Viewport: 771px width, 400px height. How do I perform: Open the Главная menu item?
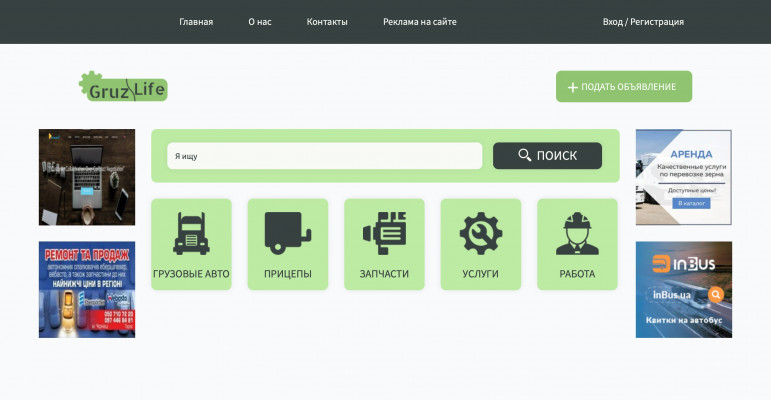click(196, 22)
